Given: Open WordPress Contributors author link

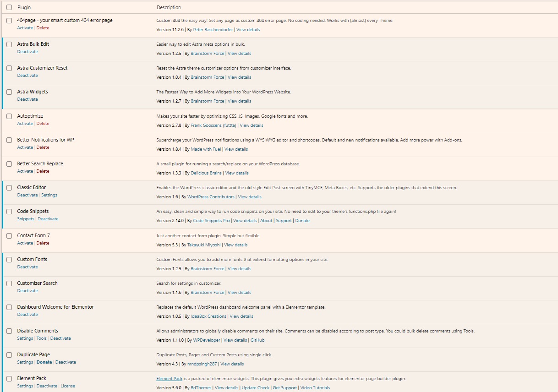Looking at the screenshot, I should [x=211, y=197].
